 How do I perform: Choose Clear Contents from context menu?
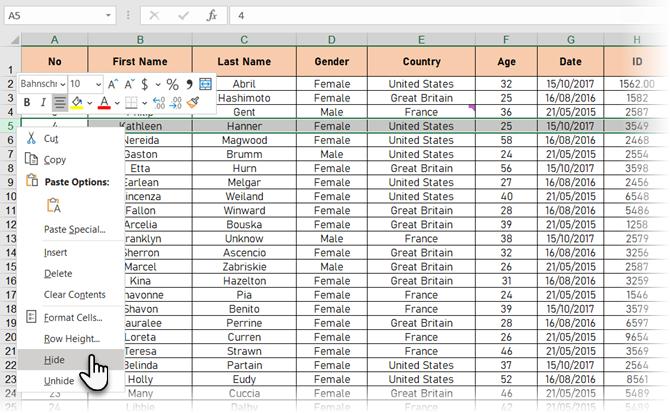(71, 294)
